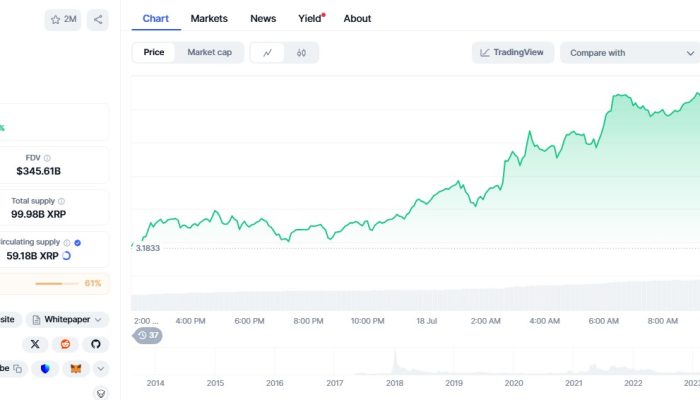Click the MetaMask fox icon

[x=76, y=369]
